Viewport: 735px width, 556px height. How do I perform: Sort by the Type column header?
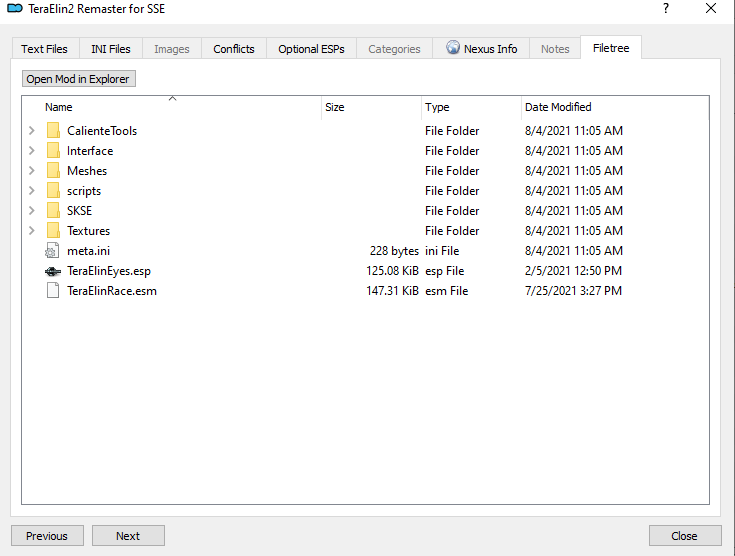click(471, 107)
